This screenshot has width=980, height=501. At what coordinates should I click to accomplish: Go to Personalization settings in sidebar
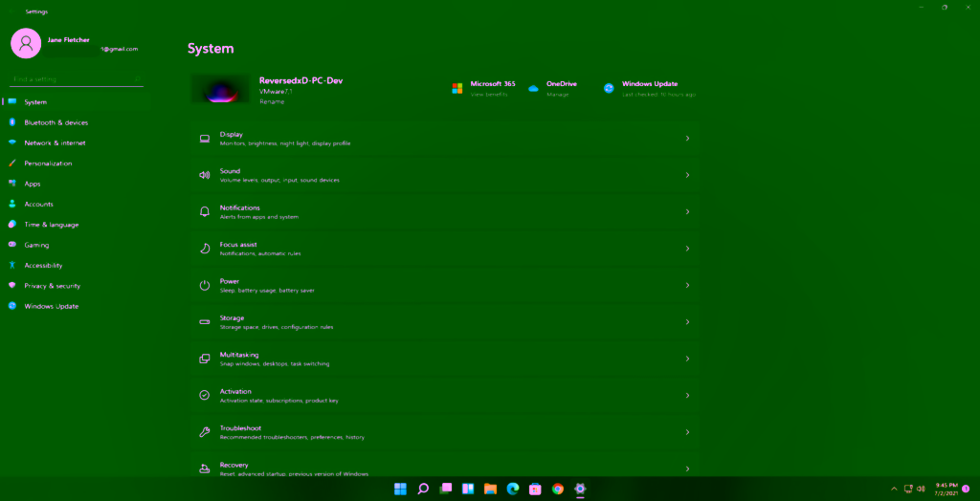48,163
